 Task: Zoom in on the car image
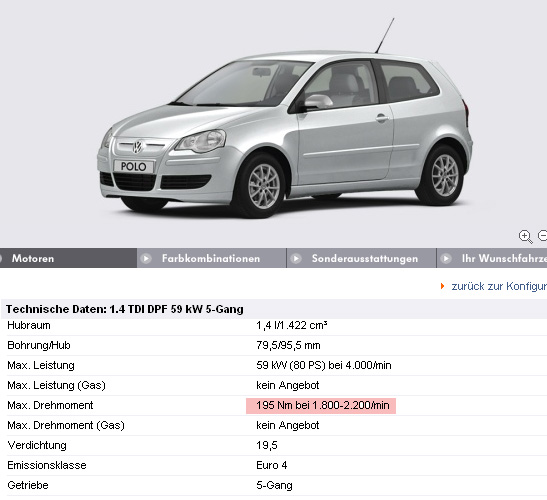click(525, 236)
